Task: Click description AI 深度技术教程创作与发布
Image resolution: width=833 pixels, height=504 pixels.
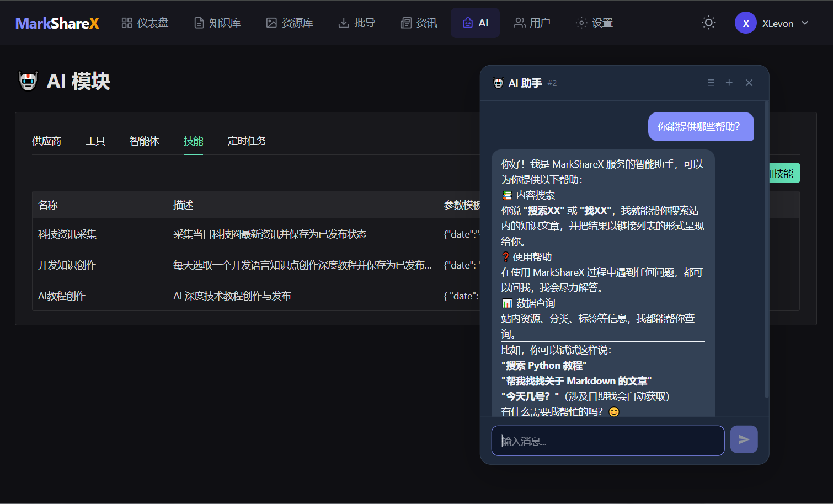Action: pyautogui.click(x=232, y=296)
